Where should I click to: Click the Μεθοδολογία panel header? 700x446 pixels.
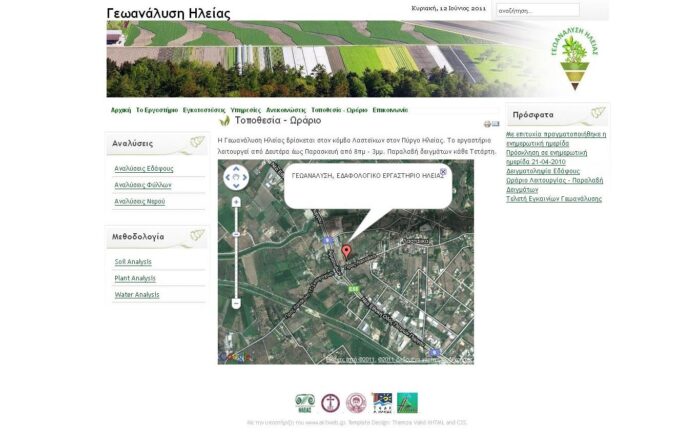(157, 237)
